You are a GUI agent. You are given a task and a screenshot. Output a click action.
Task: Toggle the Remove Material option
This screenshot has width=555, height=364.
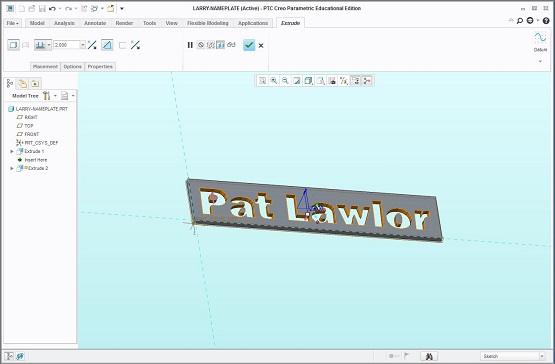tap(107, 45)
